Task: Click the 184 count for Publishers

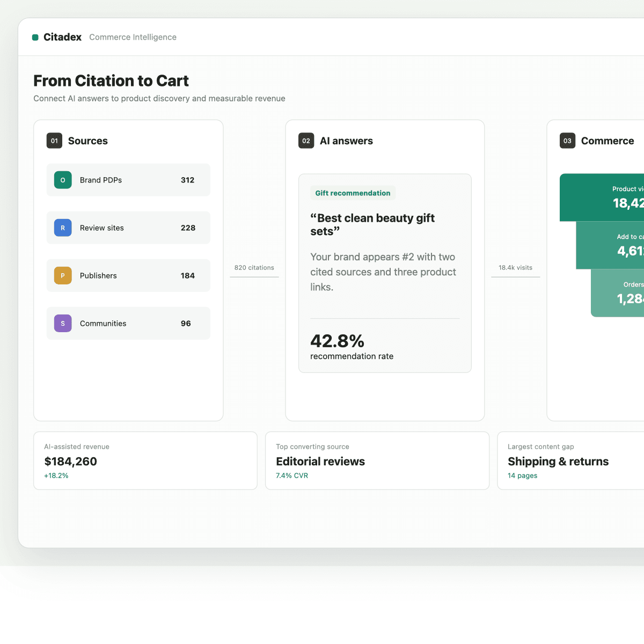Action: point(188,275)
